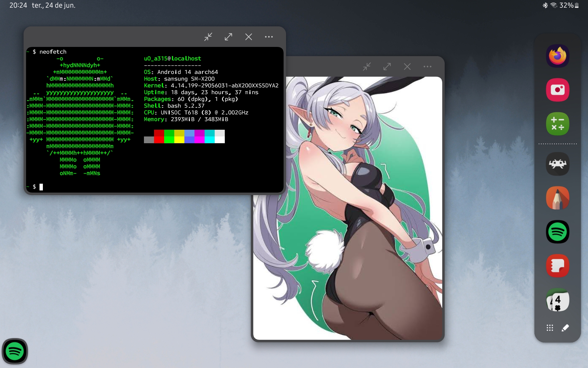Close the image viewer window

pos(407,67)
